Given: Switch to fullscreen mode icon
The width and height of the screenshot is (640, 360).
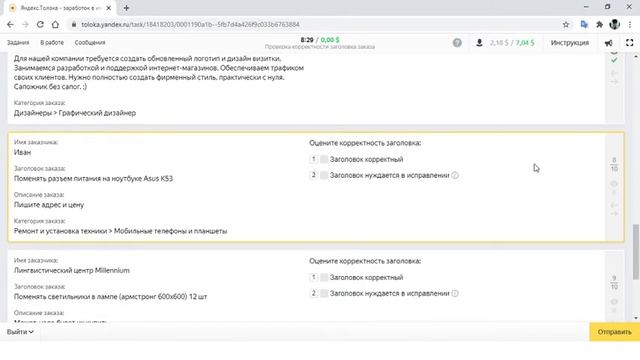Looking at the screenshot, I should pos(629,42).
